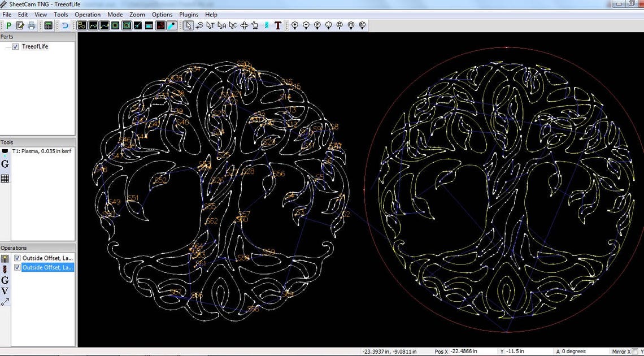Open the Operation menu

coord(88,14)
